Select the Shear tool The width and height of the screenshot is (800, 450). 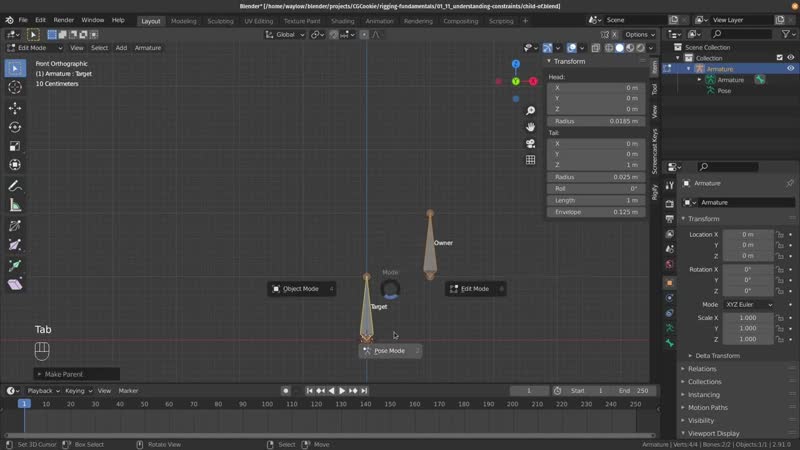pos(15,285)
